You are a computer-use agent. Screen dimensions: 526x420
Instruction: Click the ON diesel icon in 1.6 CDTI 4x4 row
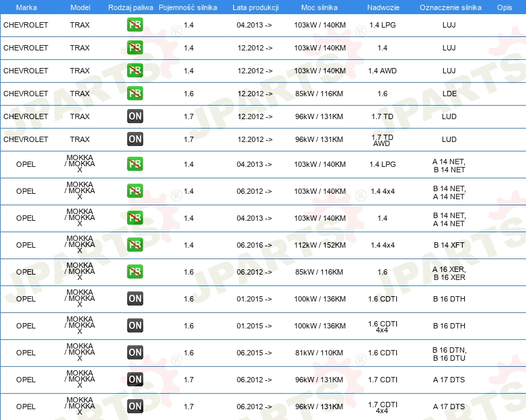pos(135,325)
